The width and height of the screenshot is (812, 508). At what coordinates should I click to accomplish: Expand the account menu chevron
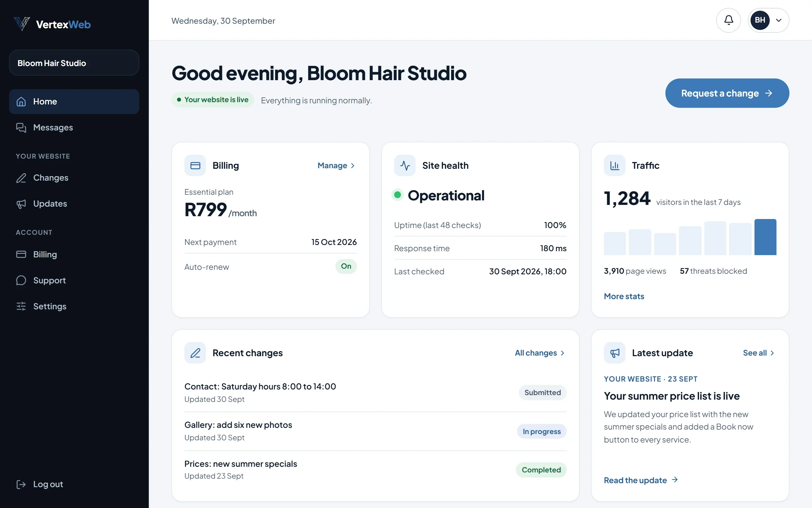pyautogui.click(x=779, y=20)
